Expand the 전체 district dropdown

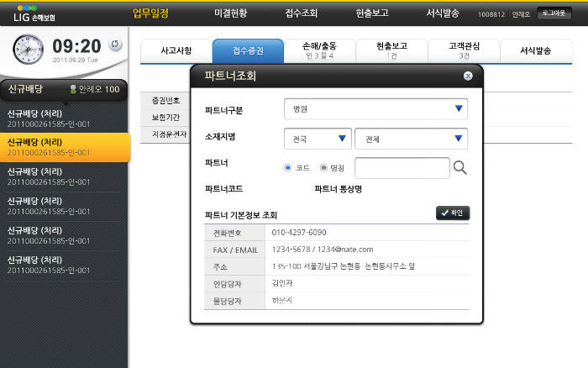pos(411,139)
